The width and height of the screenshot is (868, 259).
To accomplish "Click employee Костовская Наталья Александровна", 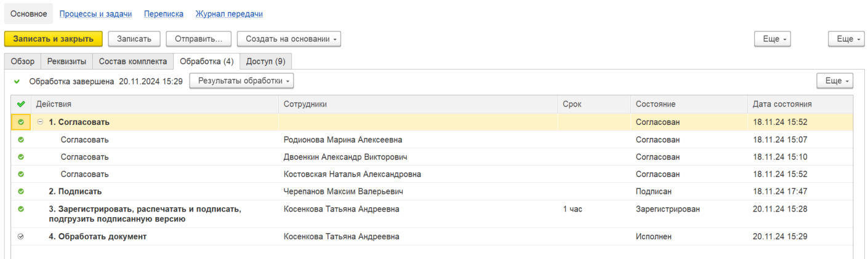I will [x=352, y=174].
